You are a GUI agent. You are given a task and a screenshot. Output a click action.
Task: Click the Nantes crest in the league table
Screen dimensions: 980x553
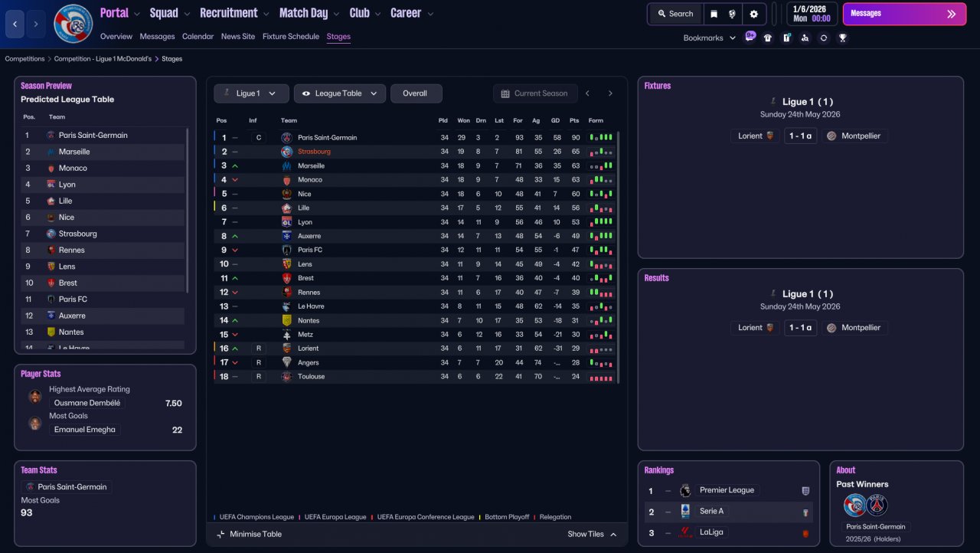286,320
